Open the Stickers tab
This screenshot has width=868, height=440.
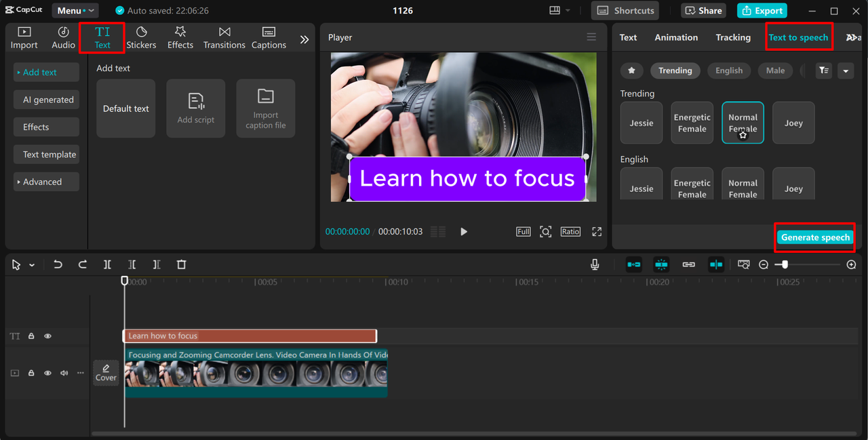[141, 38]
